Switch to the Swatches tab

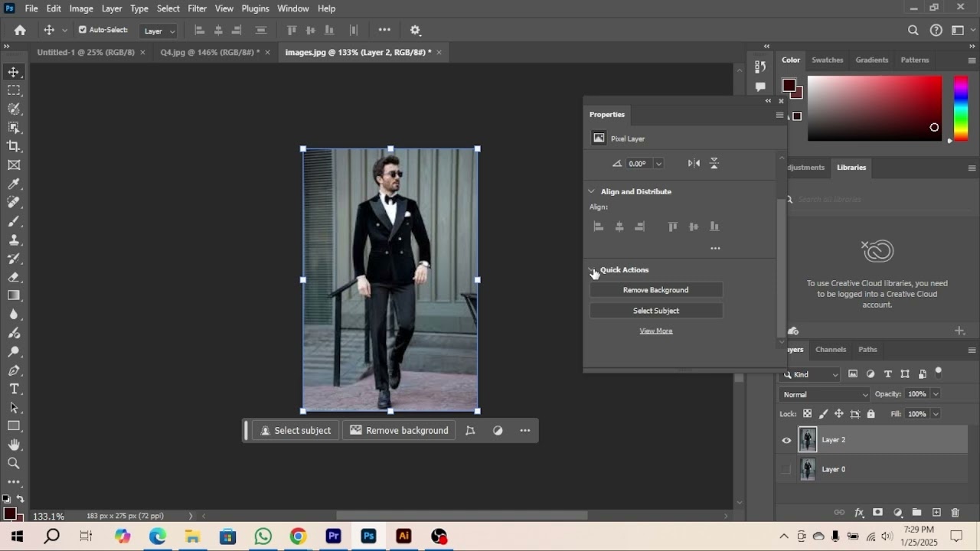click(827, 60)
